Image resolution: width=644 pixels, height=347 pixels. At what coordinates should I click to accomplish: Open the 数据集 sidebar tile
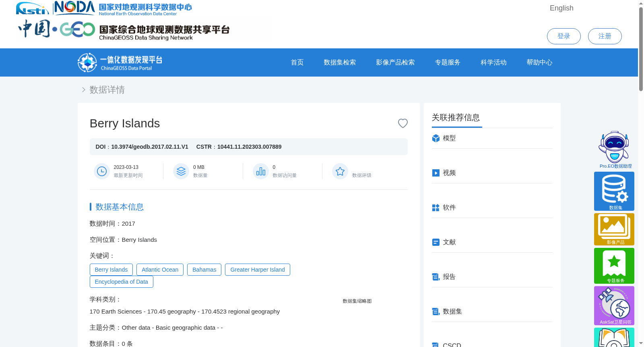614,191
